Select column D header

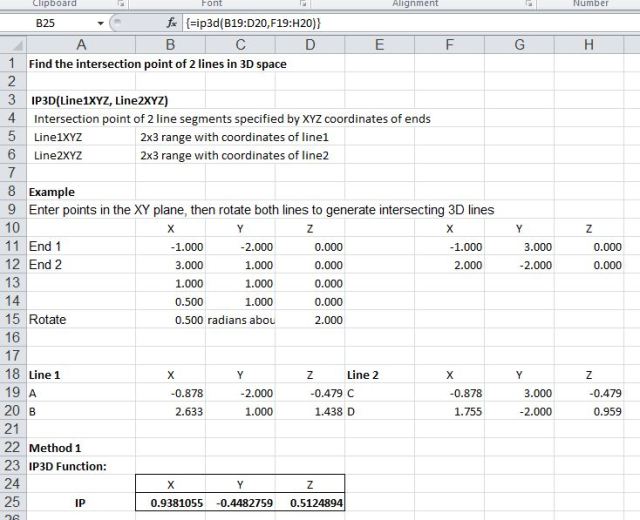point(310,44)
